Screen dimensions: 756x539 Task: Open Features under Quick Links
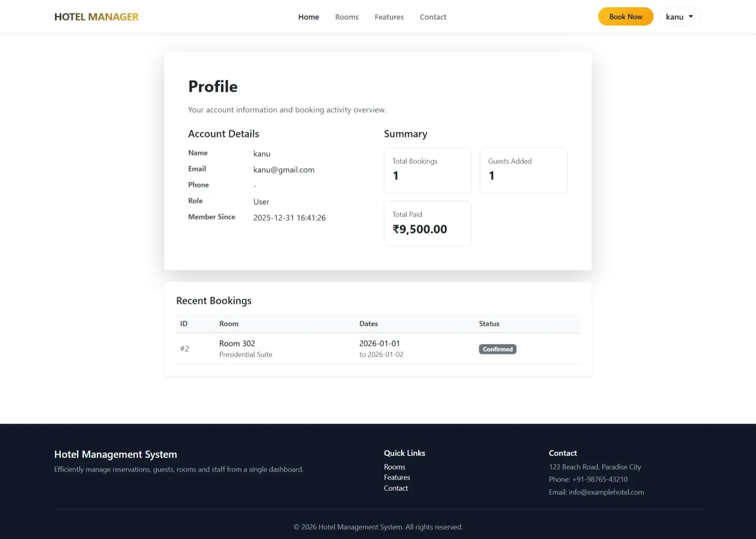tap(397, 477)
